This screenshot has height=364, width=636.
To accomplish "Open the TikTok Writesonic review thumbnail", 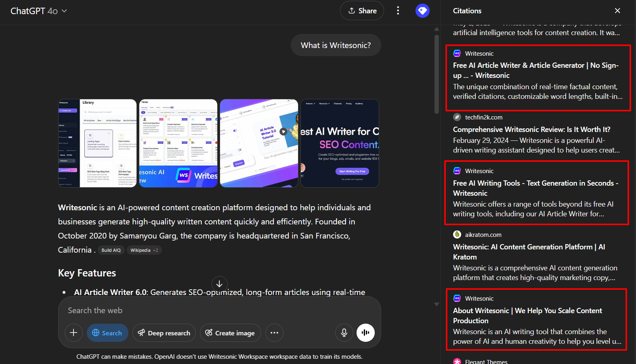I will (x=178, y=143).
